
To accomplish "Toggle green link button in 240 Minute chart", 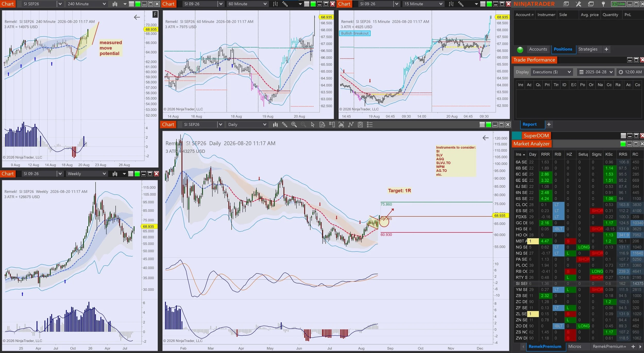I will point(138,4).
